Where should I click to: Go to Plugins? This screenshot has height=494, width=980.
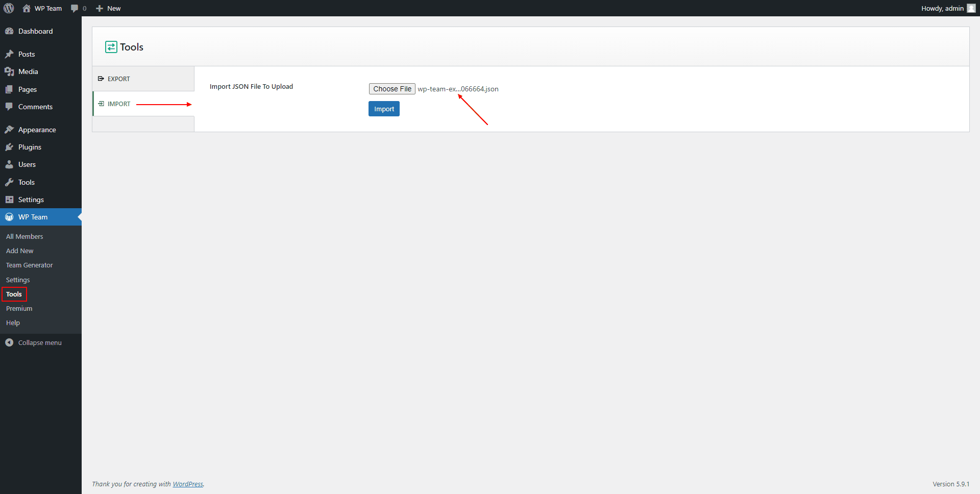pyautogui.click(x=41, y=147)
